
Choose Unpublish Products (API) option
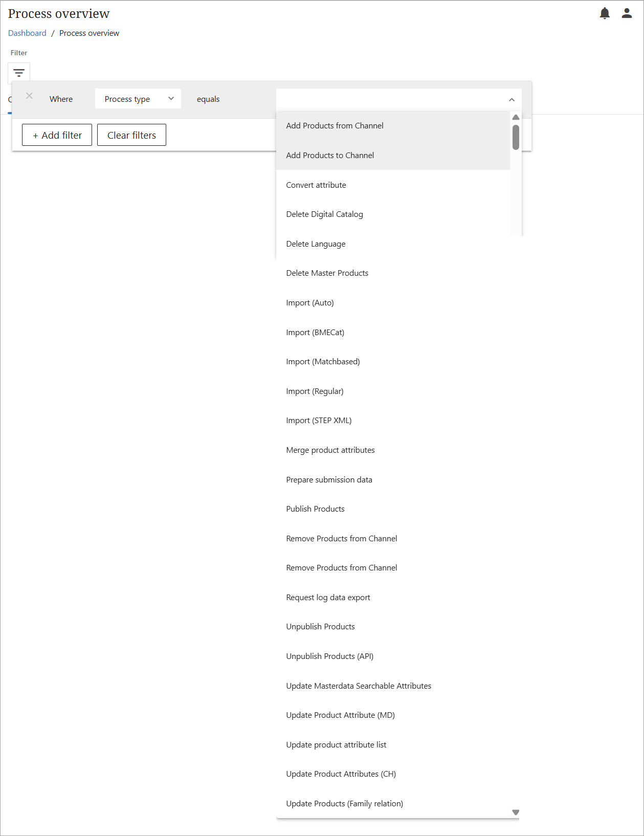pos(329,656)
